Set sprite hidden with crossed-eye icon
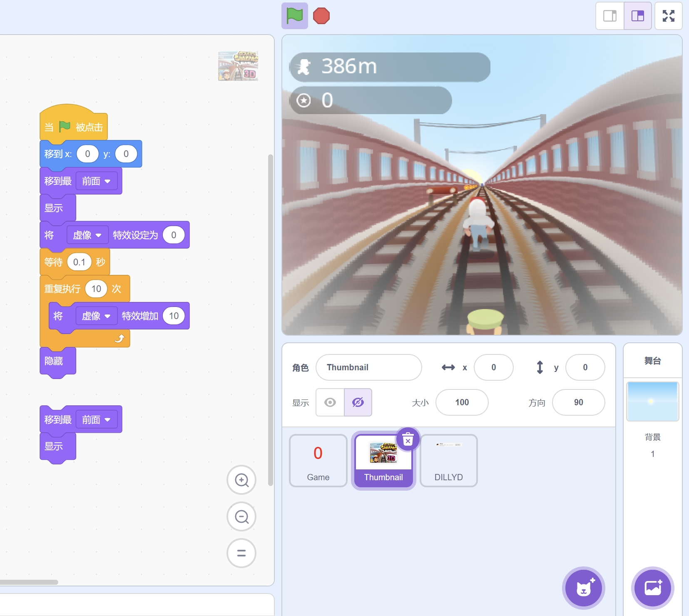Viewport: 689px width, 616px height. pos(358,402)
